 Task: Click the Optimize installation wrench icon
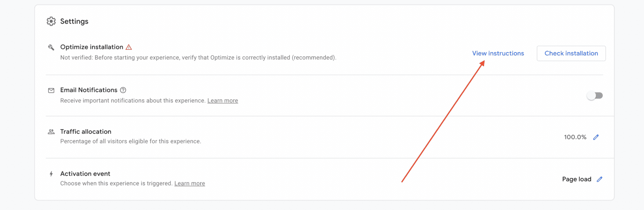click(x=51, y=47)
